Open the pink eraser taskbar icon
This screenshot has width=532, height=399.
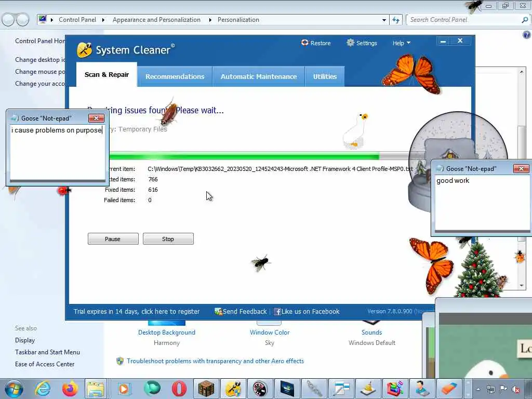point(448,389)
